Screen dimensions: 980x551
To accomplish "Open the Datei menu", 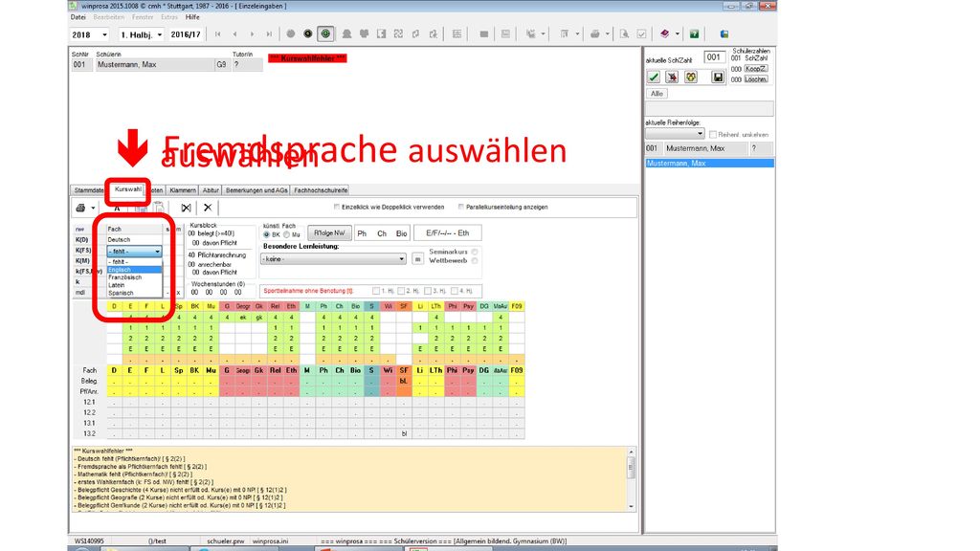I will [78, 17].
